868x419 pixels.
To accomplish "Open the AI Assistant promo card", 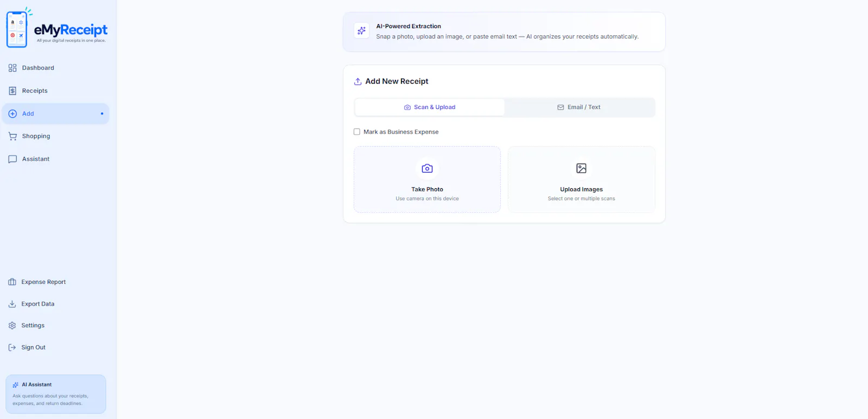I will [x=56, y=394].
